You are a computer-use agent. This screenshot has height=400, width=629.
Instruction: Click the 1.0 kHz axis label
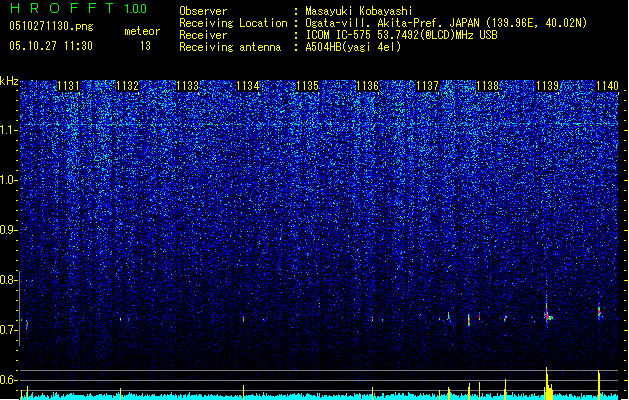(x=8, y=180)
